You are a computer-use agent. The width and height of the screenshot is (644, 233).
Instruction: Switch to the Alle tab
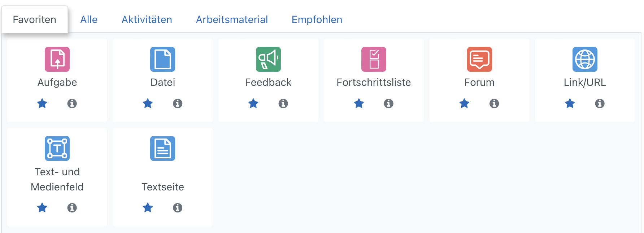(89, 19)
